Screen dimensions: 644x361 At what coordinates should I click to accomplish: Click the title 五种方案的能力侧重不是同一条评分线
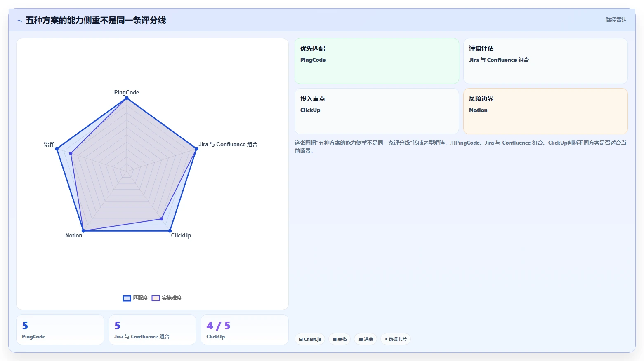96,20
